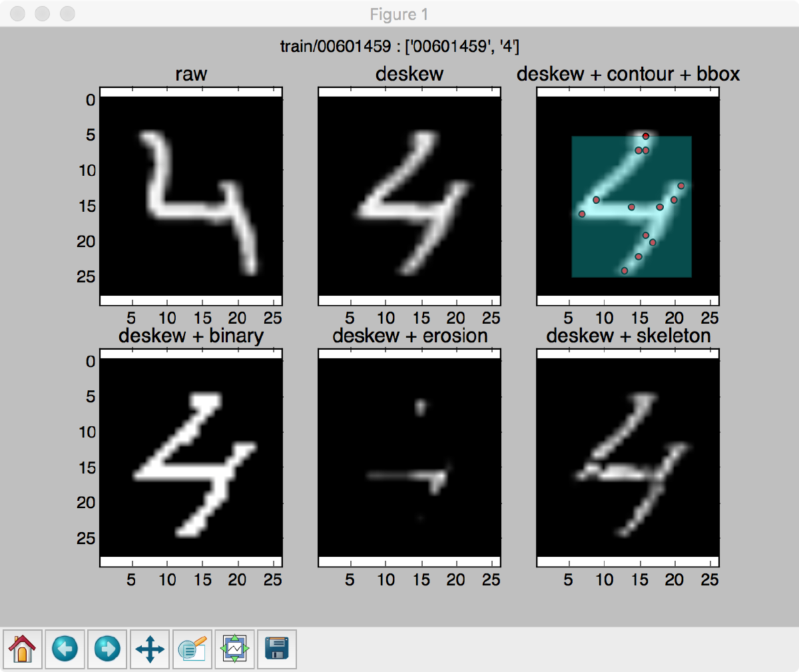Click the train/00601459 figure title text
The height and width of the screenshot is (672, 799).
pyautogui.click(x=400, y=47)
